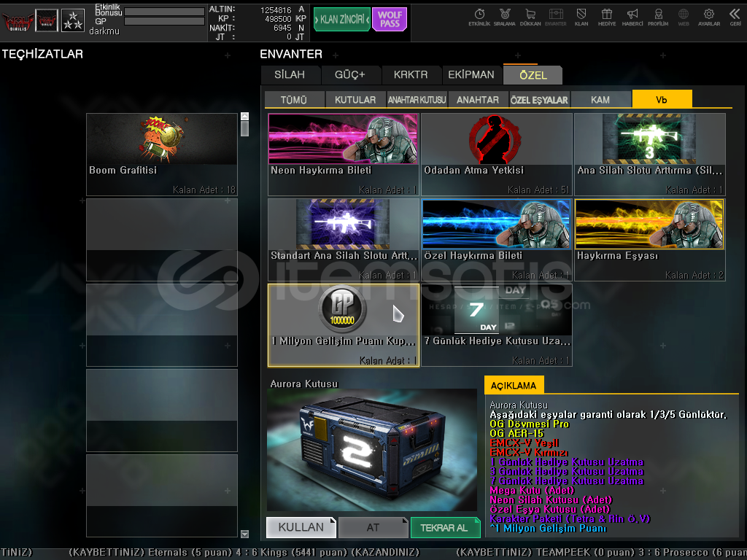Screen dimensions: 747x560
Task: Click the NAKİT balance value 6945
Action: click(x=282, y=28)
